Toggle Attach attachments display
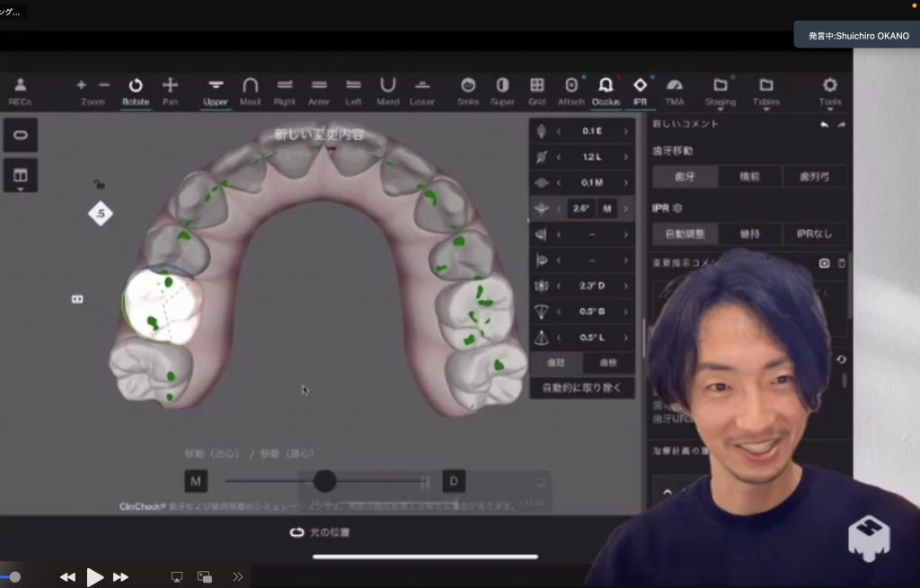 571,92
